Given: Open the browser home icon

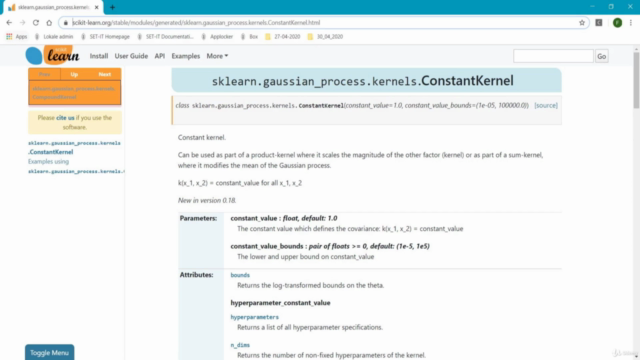Looking at the screenshot, I should point(49,23).
